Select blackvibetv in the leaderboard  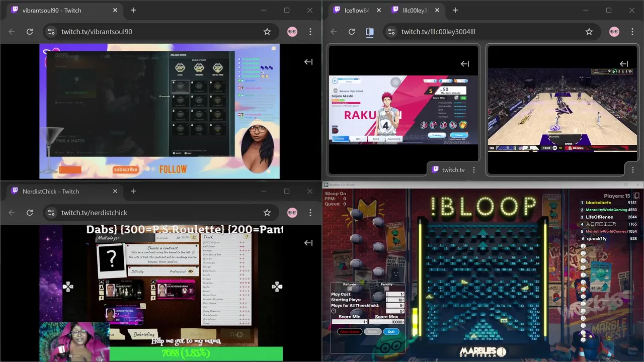pyautogui.click(x=600, y=203)
